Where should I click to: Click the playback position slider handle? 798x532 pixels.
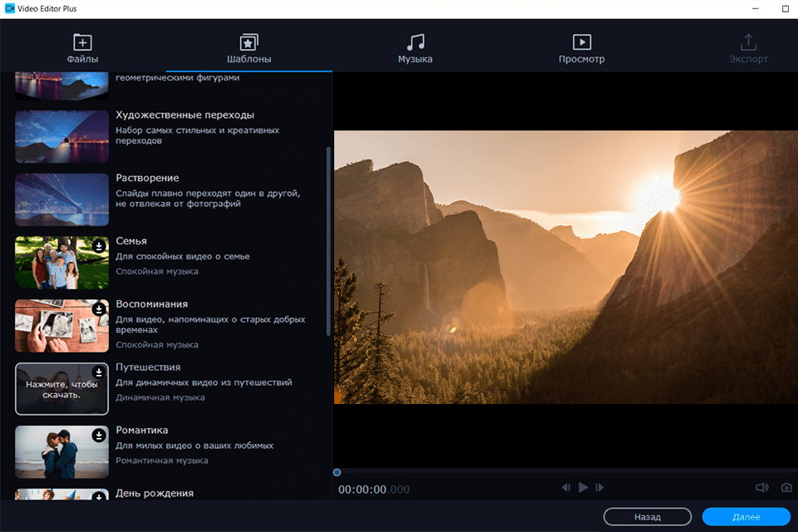point(337,472)
